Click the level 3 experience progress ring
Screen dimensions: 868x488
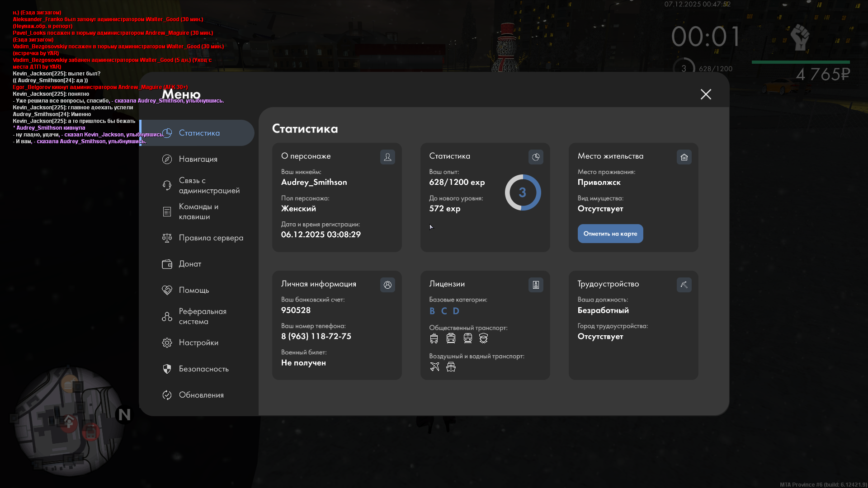(x=523, y=192)
